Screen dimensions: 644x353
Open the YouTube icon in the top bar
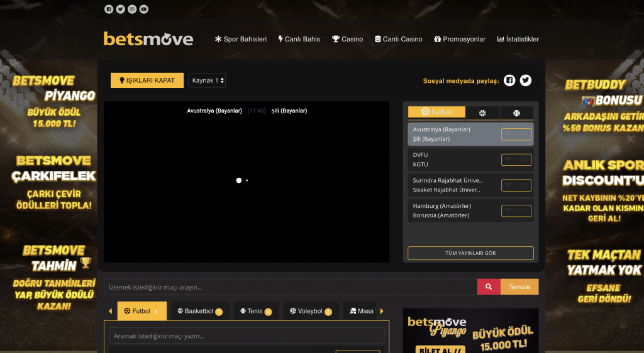(144, 9)
